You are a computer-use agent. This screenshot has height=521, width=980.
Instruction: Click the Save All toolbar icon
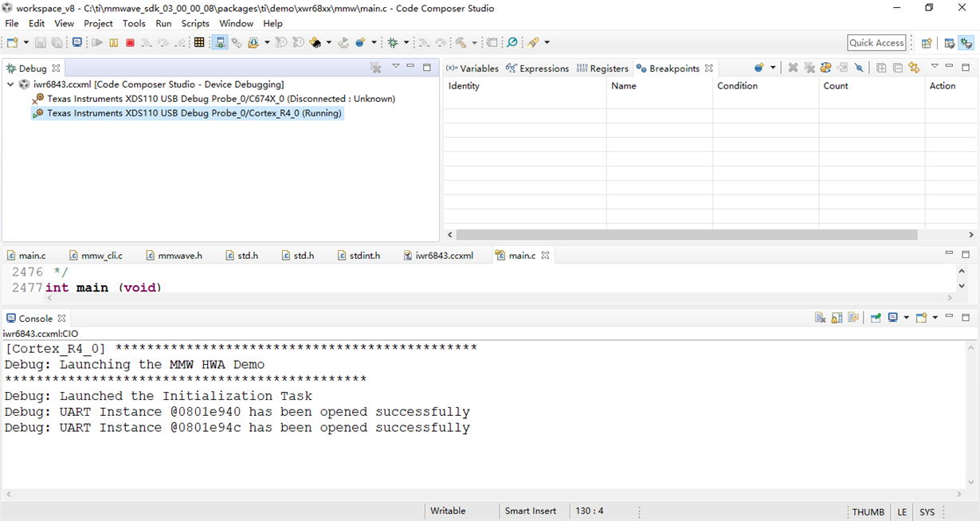click(57, 43)
